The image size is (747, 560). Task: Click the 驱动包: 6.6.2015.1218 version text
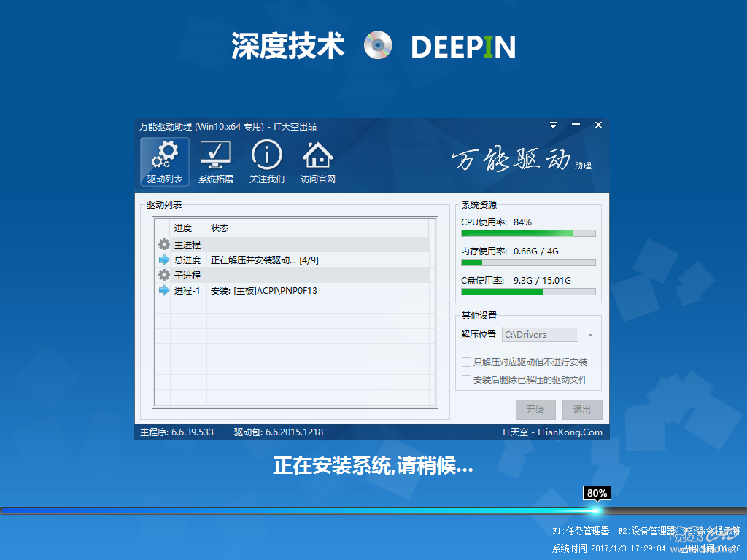278,432
